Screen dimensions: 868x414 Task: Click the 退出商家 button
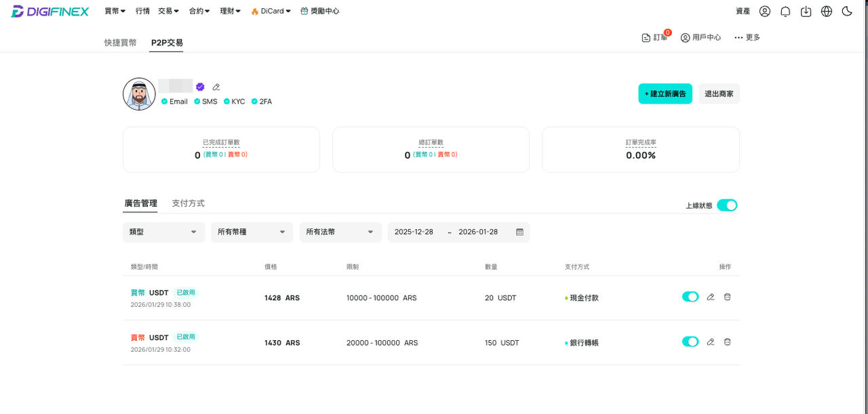pos(719,94)
